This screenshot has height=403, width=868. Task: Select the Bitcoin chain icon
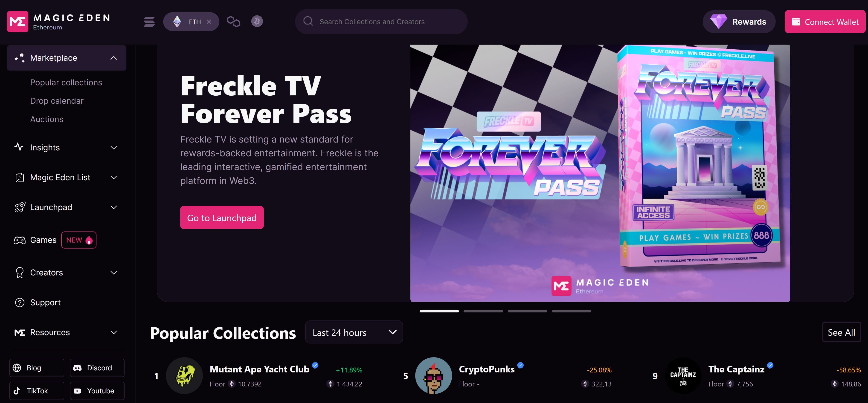point(257,21)
